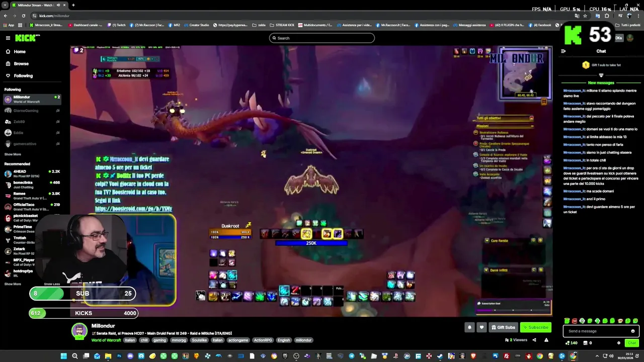
Task: Open the browser tab search dropdown
Action: point(5,5)
